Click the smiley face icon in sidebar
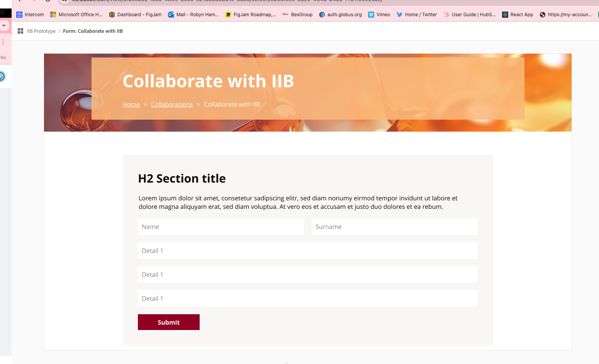Image resolution: width=599 pixels, height=364 pixels. pyautogui.click(x=2, y=76)
